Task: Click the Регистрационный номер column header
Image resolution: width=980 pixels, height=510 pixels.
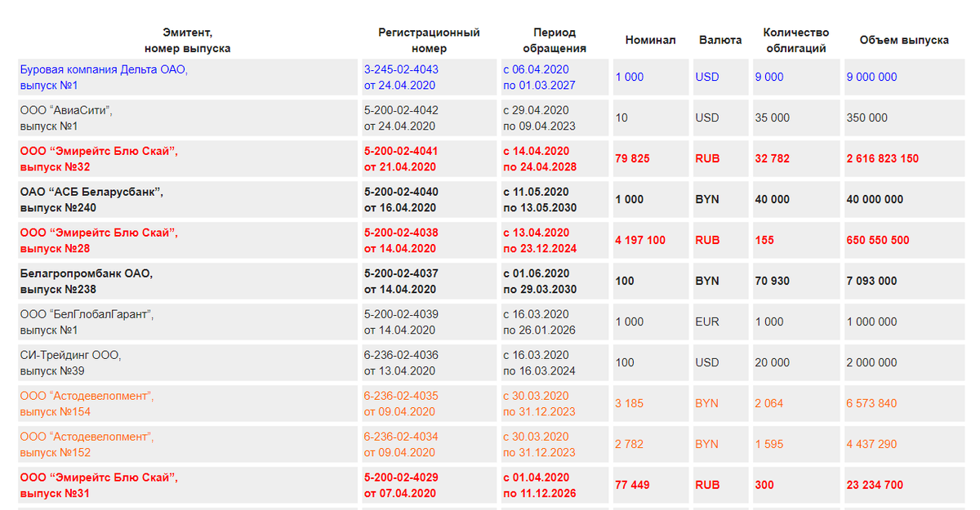Action: tap(429, 40)
